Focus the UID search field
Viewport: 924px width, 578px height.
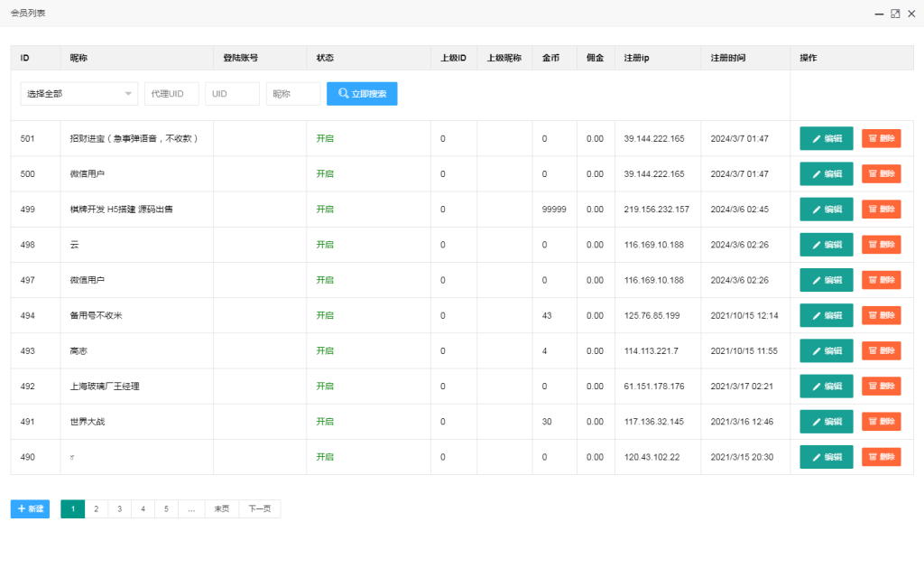232,94
